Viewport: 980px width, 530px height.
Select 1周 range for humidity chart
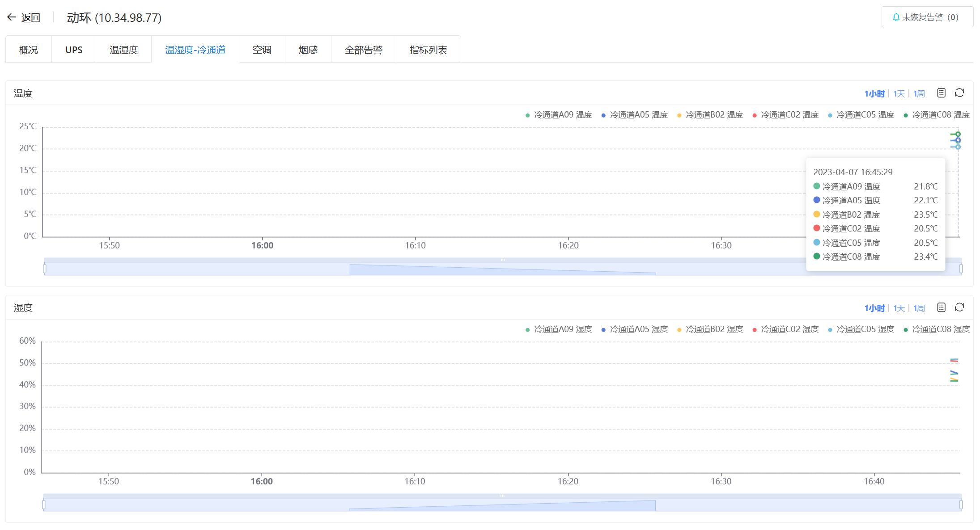point(919,308)
